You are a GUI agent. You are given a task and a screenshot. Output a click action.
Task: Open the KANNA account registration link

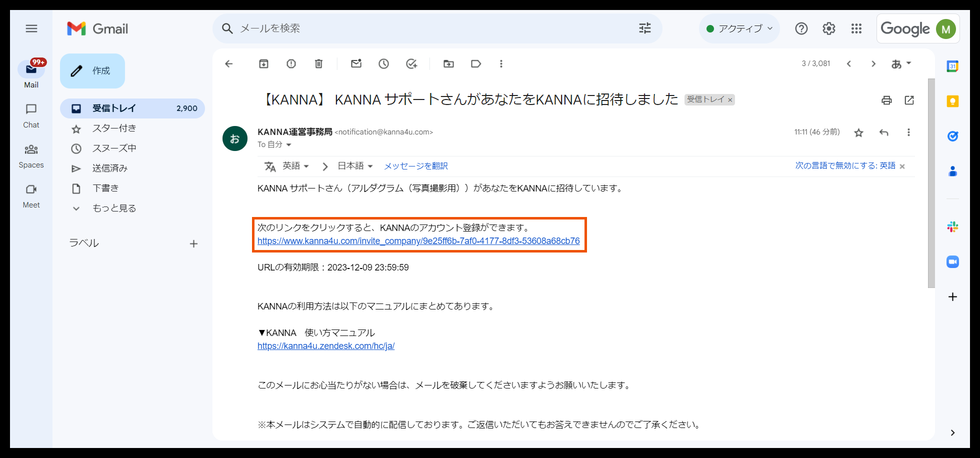tap(418, 240)
